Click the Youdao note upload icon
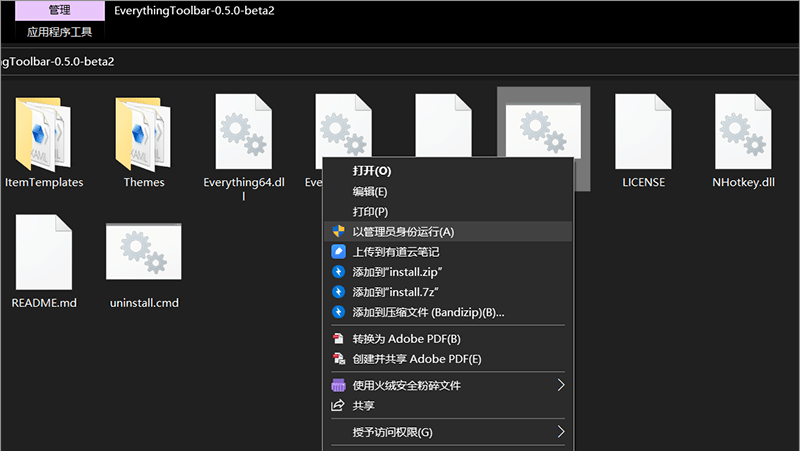Viewport: 800px width, 469px height. point(338,252)
